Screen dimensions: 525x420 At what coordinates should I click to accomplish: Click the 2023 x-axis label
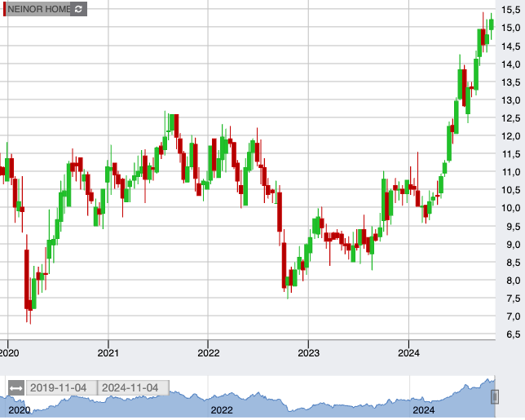point(308,353)
